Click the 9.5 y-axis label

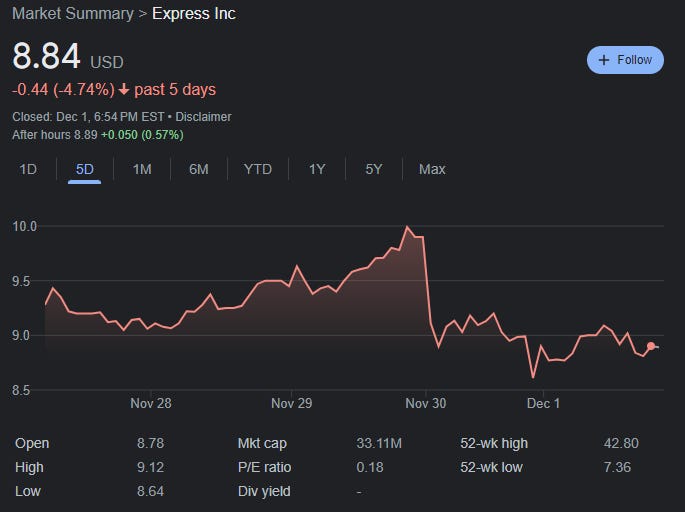point(21,281)
